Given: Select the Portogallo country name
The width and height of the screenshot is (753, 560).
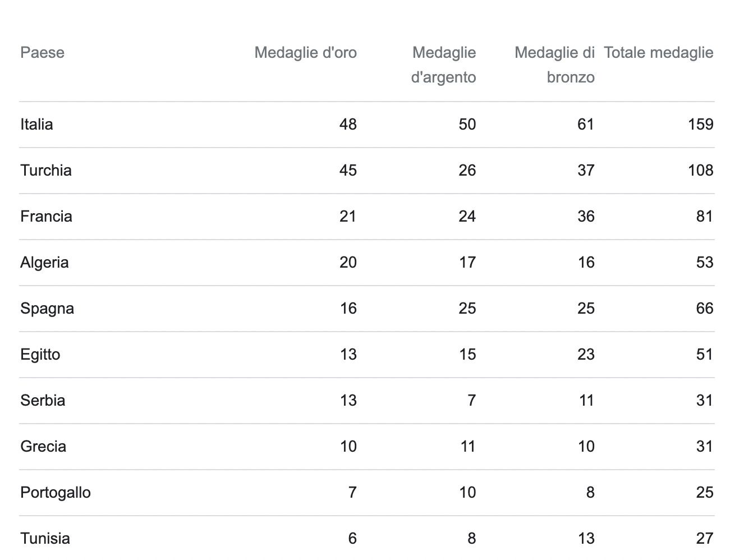Looking at the screenshot, I should pyautogui.click(x=56, y=493).
